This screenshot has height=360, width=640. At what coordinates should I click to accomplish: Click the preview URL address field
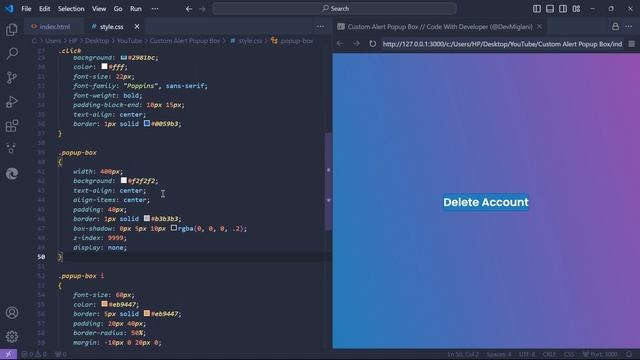pos(502,44)
